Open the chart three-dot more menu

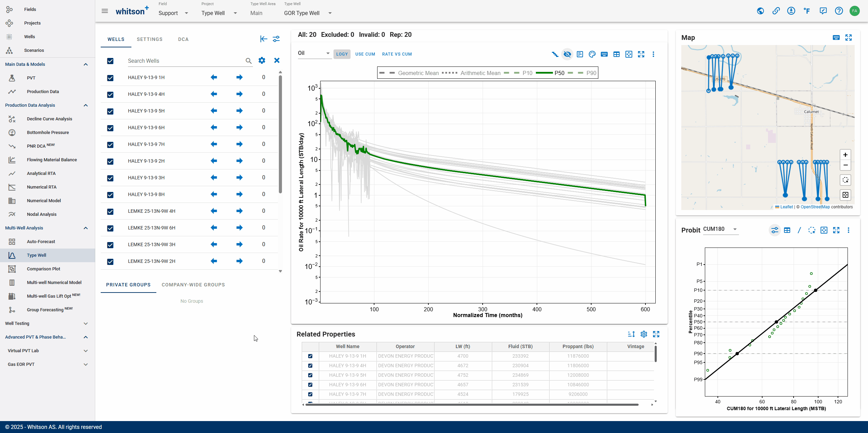pyautogui.click(x=653, y=54)
